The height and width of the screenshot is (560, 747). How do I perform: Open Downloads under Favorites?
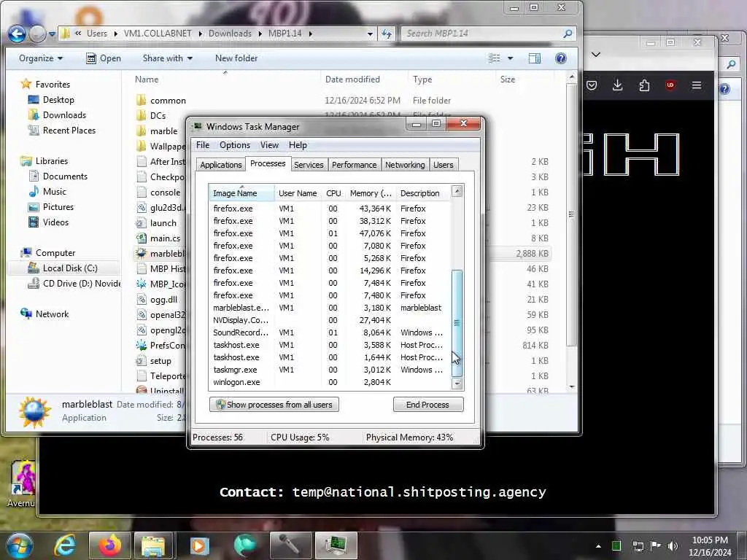pyautogui.click(x=57, y=115)
